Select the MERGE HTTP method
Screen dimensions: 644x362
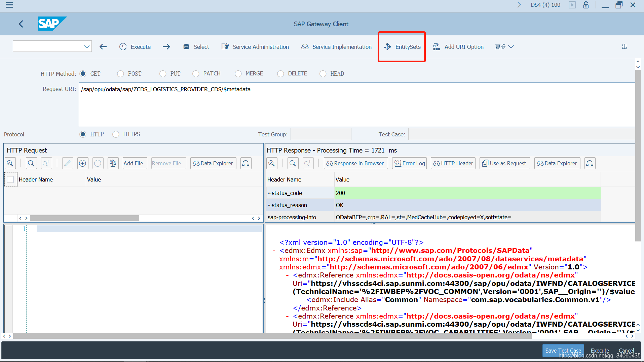pyautogui.click(x=238, y=74)
